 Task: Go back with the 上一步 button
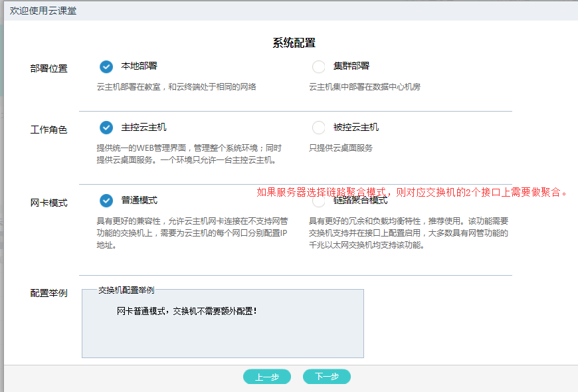coord(267,377)
